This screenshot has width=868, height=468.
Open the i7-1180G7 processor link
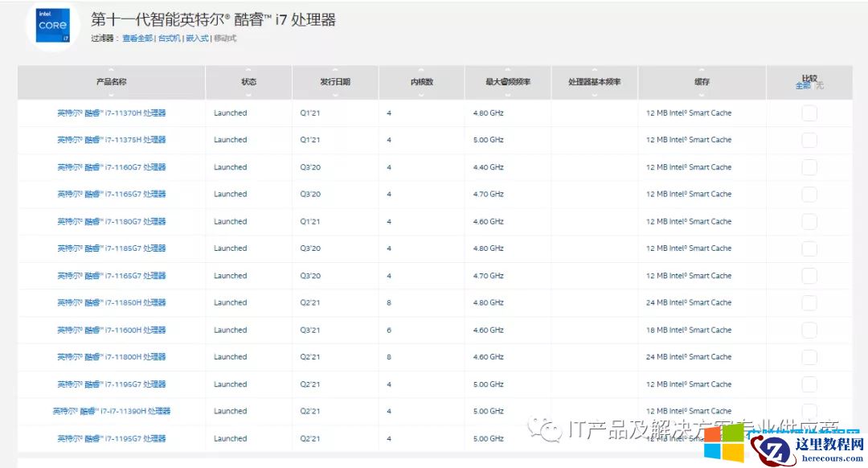(111, 222)
